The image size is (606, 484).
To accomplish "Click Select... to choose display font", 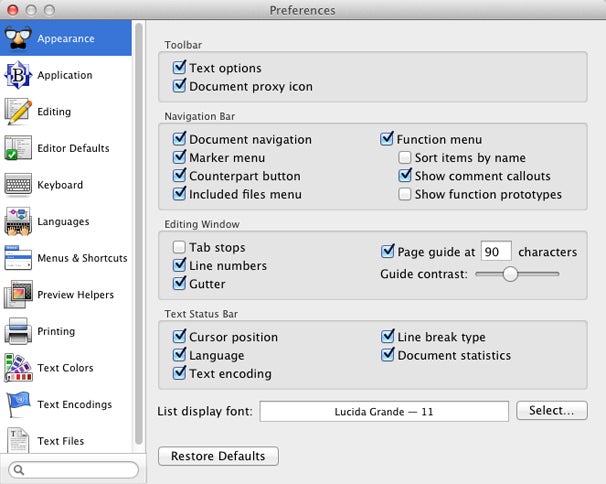I will 552,411.
